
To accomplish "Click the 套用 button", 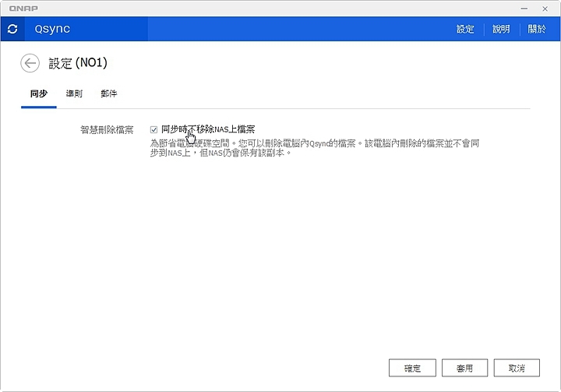I will pyautogui.click(x=464, y=368).
